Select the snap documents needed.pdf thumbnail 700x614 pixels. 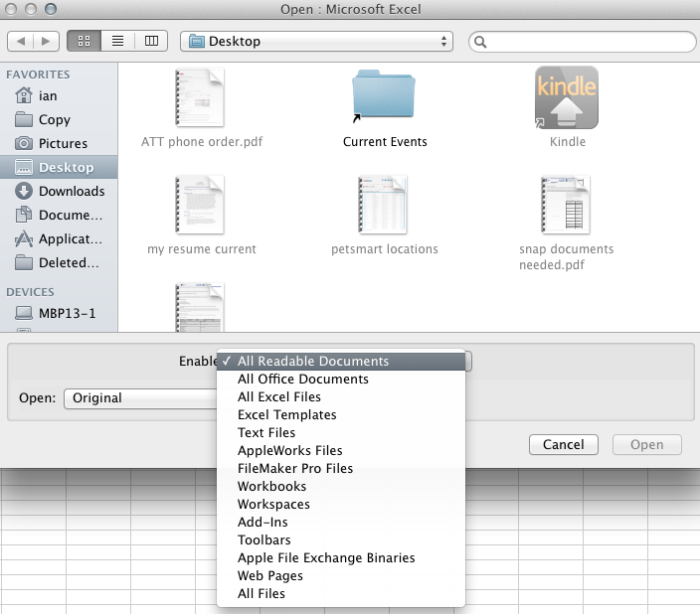566,205
